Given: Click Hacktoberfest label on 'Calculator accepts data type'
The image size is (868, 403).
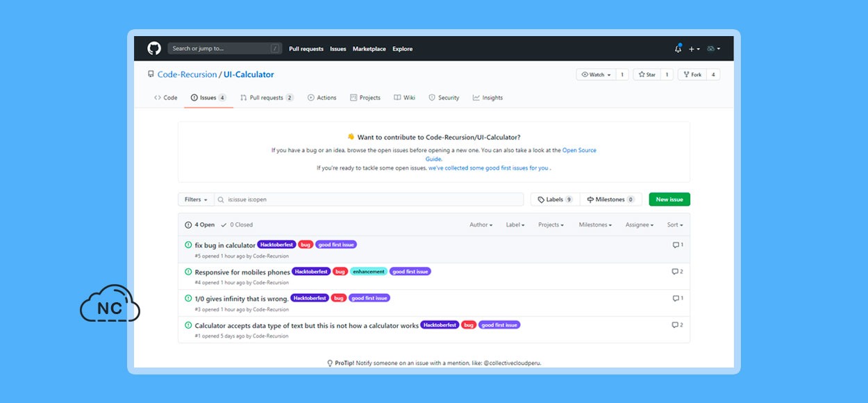Looking at the screenshot, I should point(440,325).
